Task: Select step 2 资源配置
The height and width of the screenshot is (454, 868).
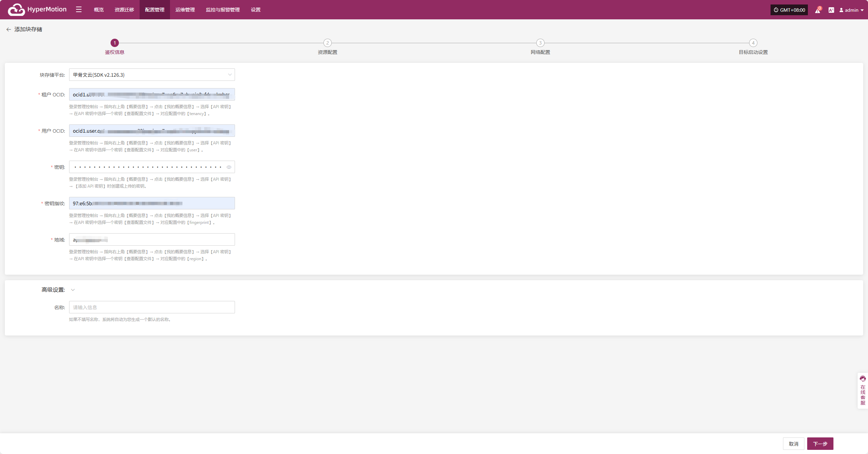Action: click(x=328, y=47)
